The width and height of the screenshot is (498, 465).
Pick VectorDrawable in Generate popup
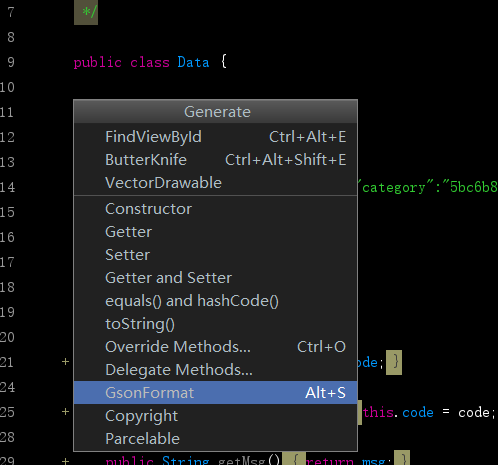click(215, 183)
